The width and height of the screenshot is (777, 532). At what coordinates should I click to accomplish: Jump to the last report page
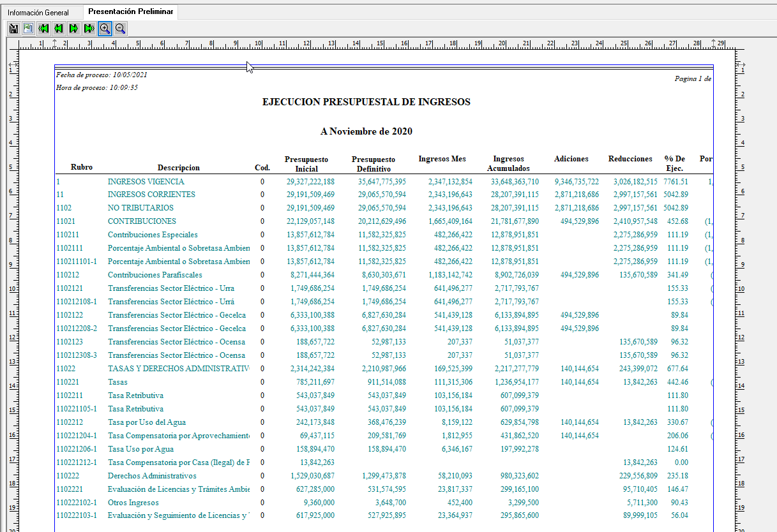coord(89,28)
